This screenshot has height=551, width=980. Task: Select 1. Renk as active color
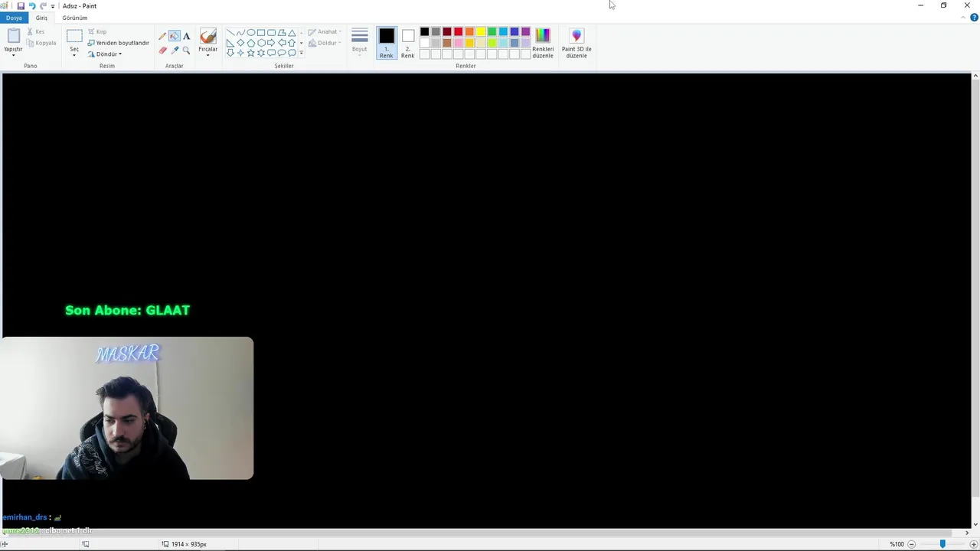click(386, 43)
